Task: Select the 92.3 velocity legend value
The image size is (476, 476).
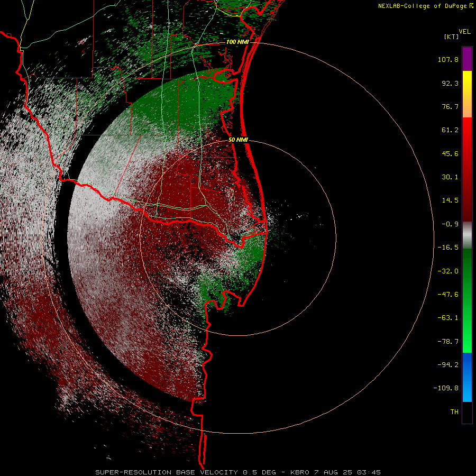Action: pos(450,83)
